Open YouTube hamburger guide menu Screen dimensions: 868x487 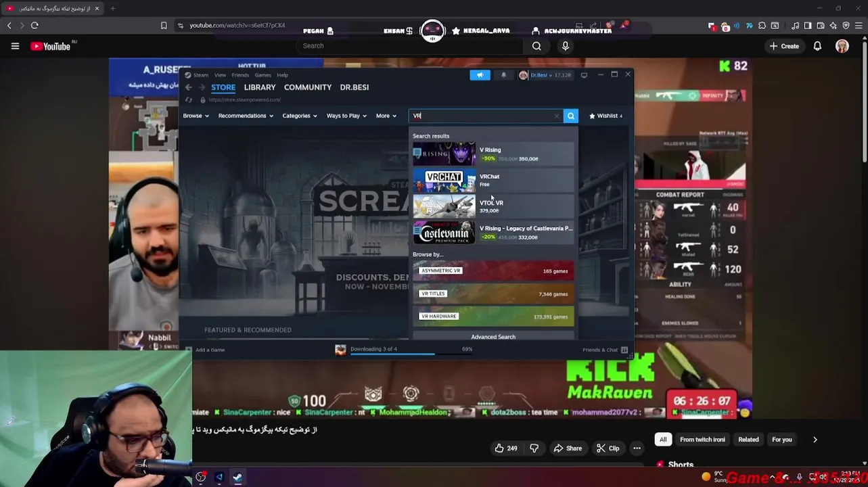(15, 46)
